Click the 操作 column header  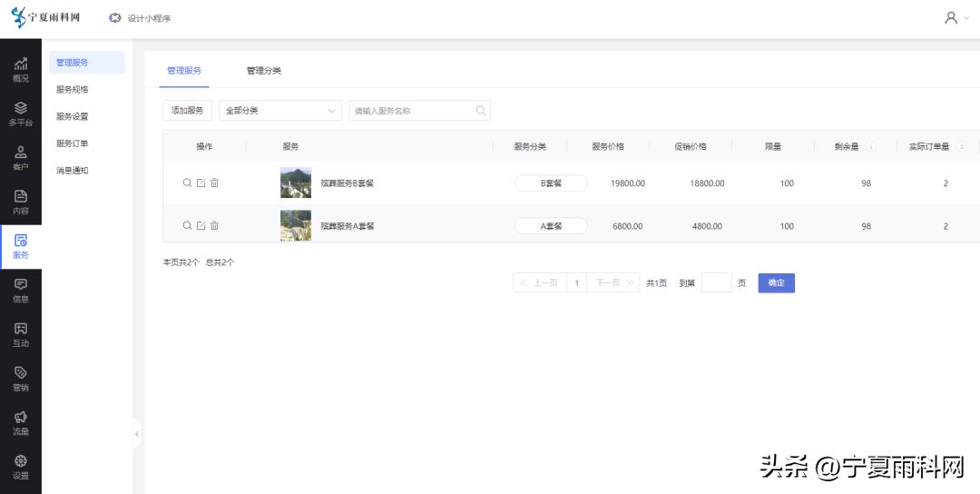coord(204,147)
